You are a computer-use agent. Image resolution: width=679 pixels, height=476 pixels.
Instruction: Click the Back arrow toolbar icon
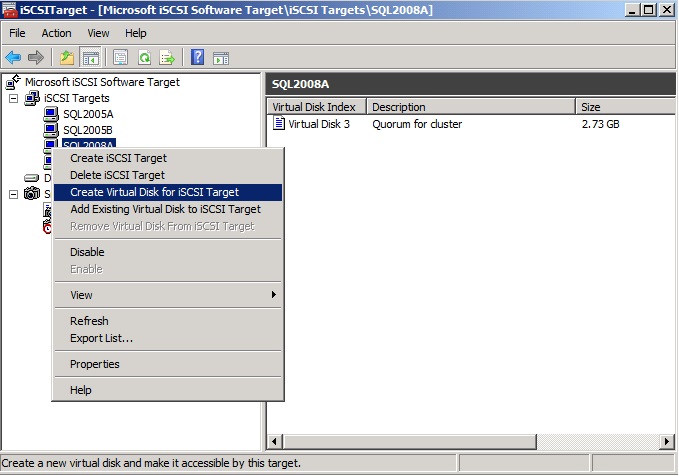pos(13,57)
